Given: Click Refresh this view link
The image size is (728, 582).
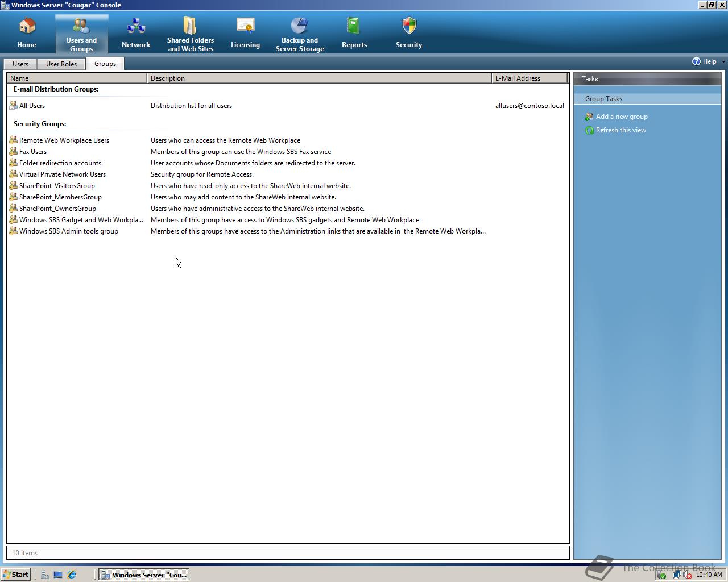Looking at the screenshot, I should [621, 130].
